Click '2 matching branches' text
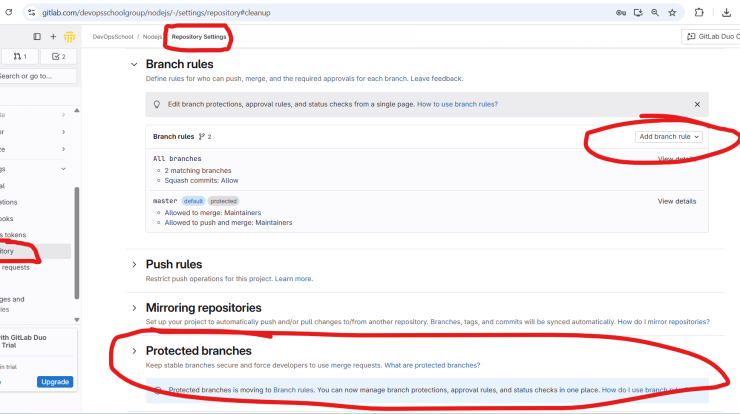The image size is (740, 414). click(198, 170)
